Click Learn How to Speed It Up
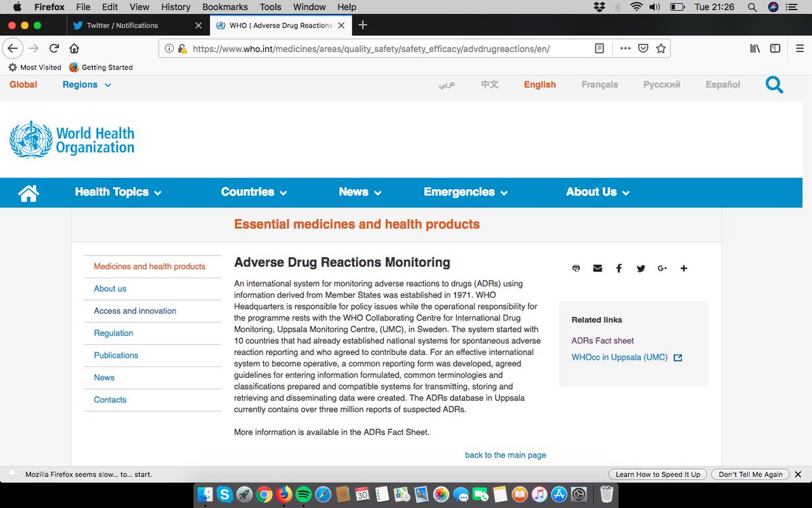 [x=658, y=474]
